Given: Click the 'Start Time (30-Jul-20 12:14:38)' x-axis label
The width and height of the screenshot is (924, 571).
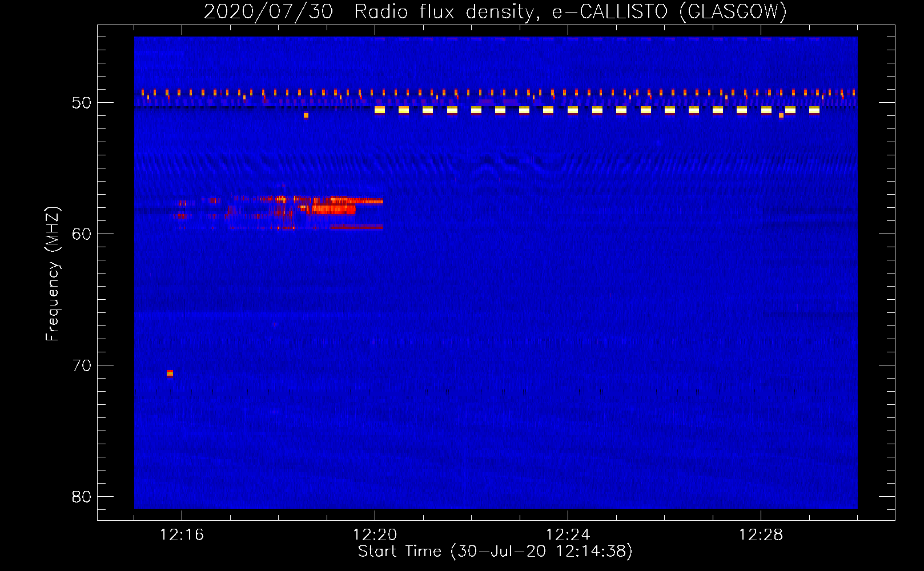Looking at the screenshot, I should click(495, 552).
